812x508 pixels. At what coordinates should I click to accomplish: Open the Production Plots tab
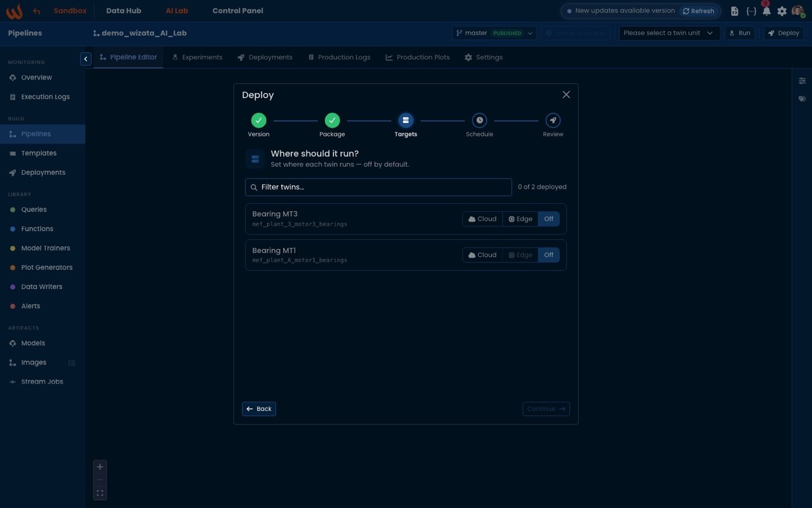tap(418, 57)
